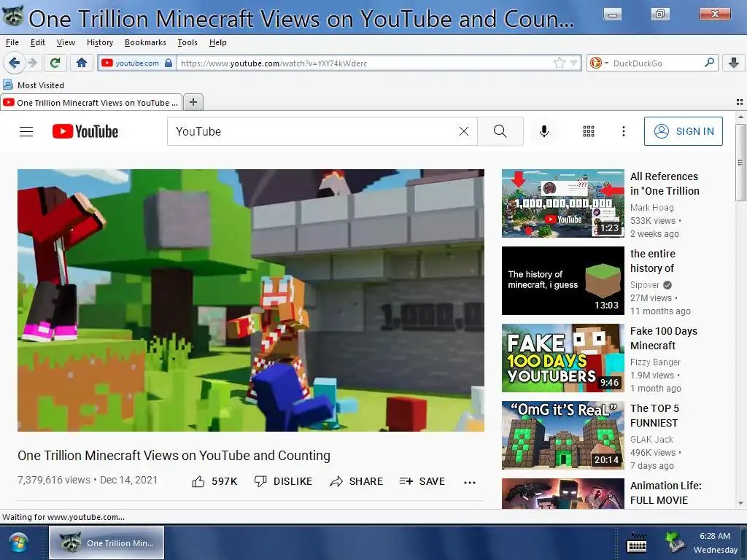Viewport: 747px width, 560px height.
Task: Click the network tray icon
Action: point(675,542)
